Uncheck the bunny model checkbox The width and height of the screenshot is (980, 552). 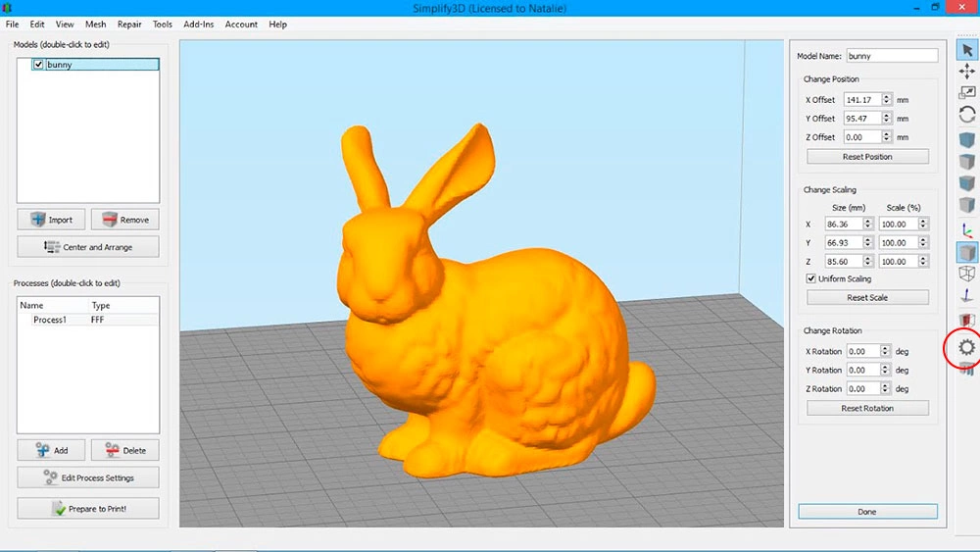(38, 65)
